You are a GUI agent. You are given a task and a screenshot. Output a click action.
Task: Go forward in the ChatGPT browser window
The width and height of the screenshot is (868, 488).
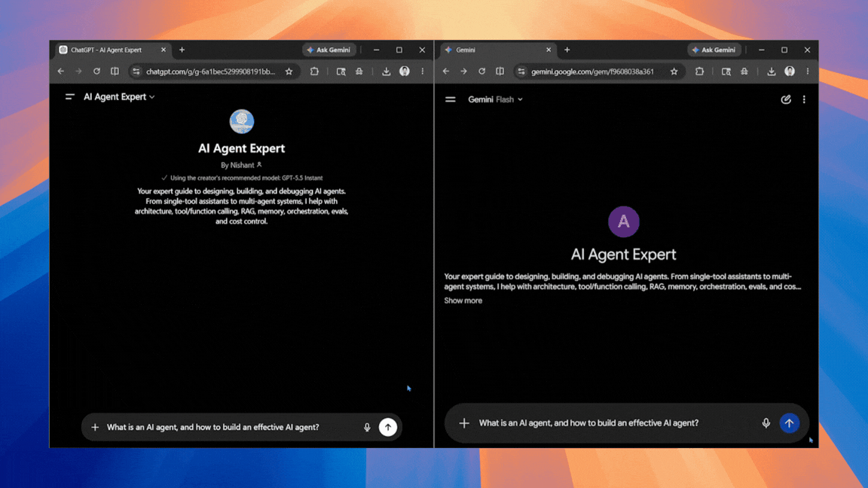pos(78,72)
